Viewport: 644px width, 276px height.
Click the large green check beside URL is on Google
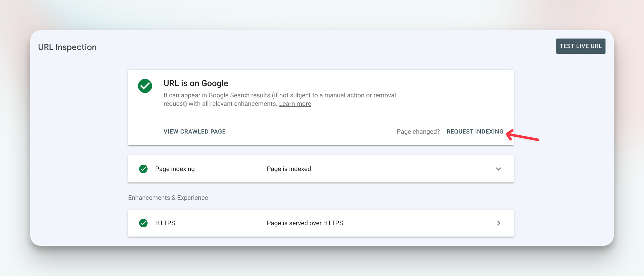click(145, 86)
